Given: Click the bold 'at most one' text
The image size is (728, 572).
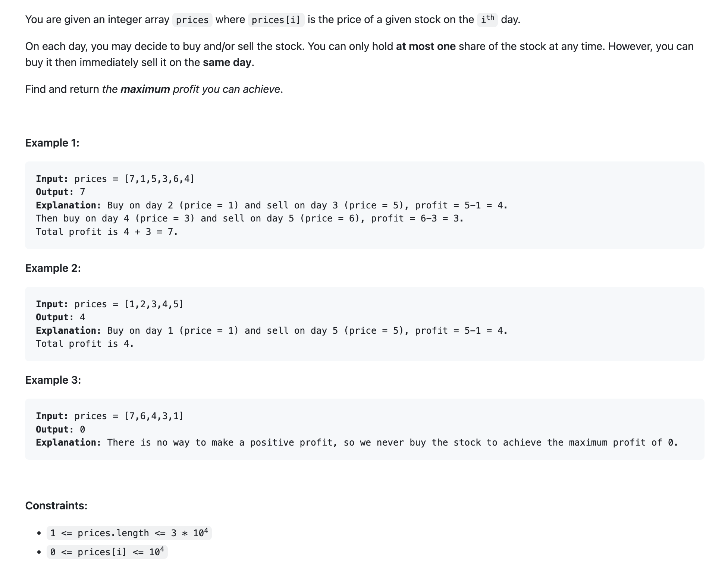Looking at the screenshot, I should tap(426, 46).
